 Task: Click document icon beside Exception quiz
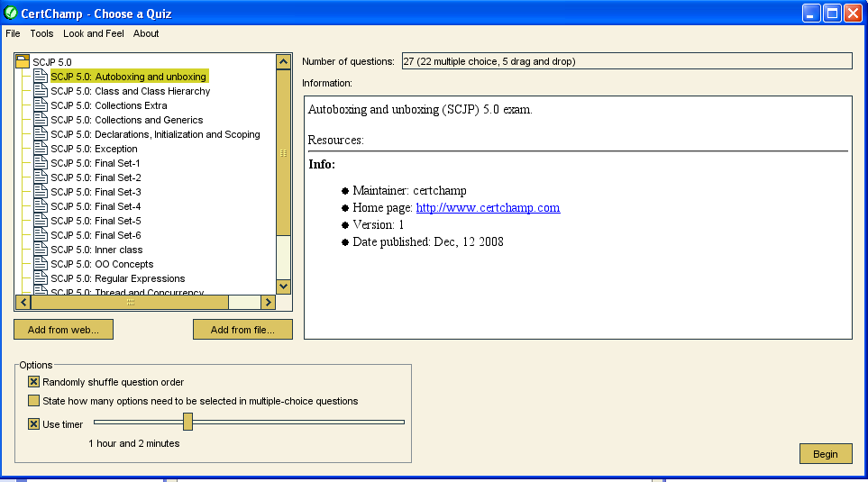[x=41, y=149]
